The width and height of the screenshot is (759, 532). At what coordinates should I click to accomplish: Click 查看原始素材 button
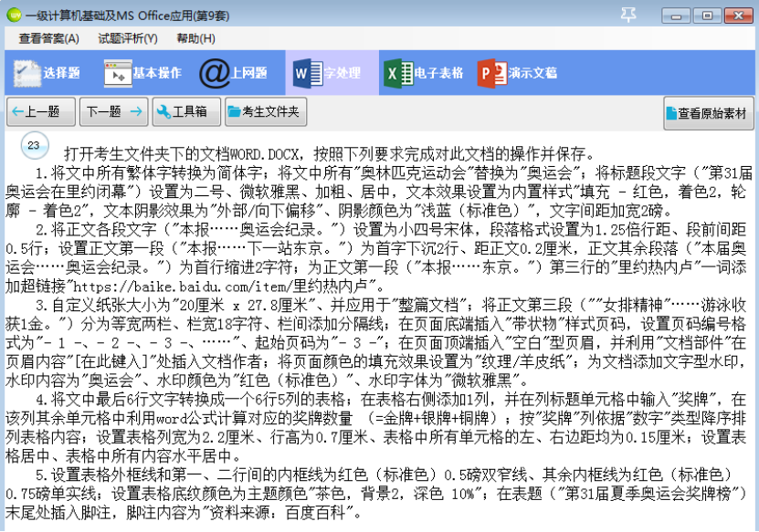(x=709, y=113)
